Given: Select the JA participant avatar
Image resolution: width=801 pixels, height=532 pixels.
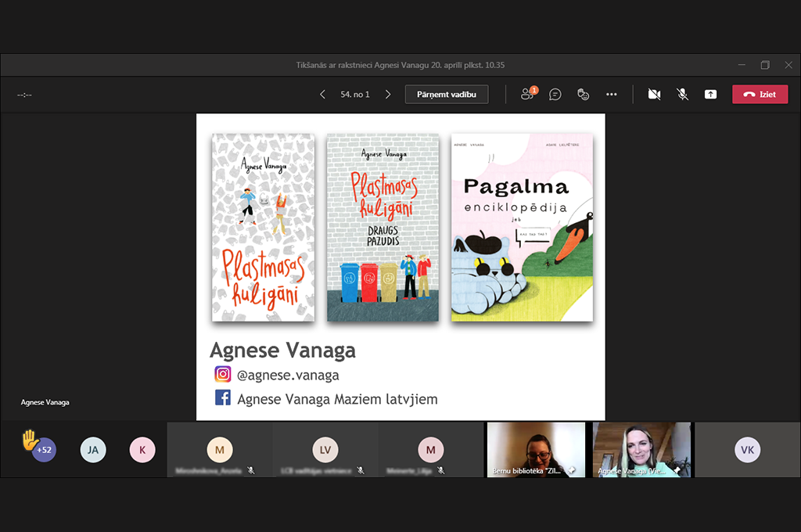Looking at the screenshot, I should tap(93, 450).
